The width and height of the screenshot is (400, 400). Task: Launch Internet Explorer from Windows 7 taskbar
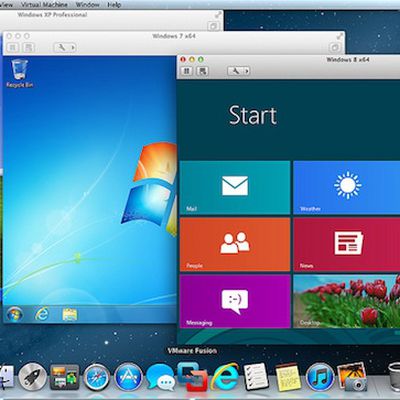[x=42, y=314]
